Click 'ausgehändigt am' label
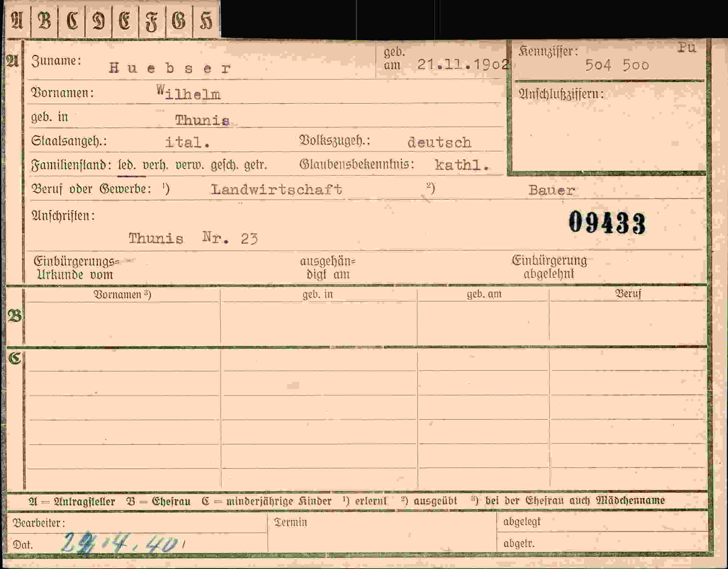This screenshot has width=728, height=569. point(328,268)
